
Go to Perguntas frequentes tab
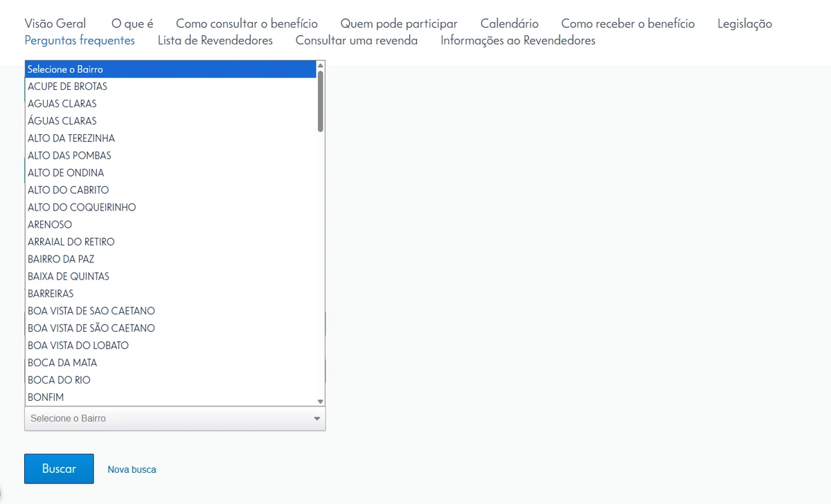[80, 40]
